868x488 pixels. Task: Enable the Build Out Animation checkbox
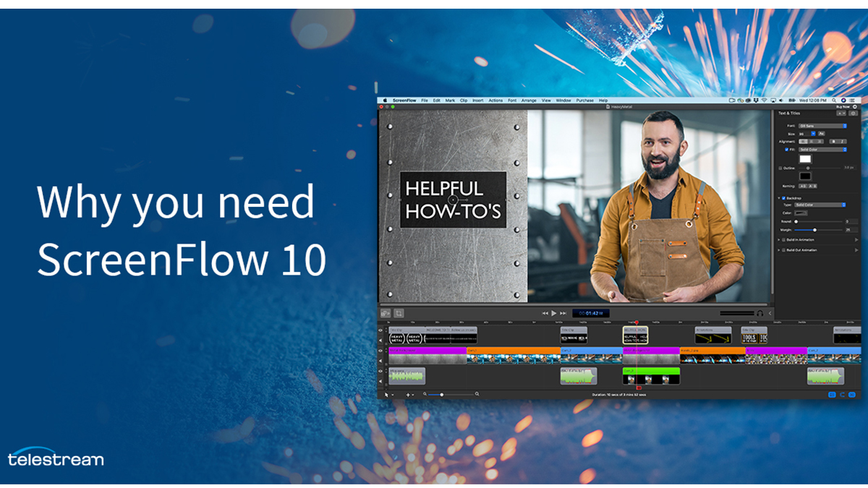(x=783, y=250)
